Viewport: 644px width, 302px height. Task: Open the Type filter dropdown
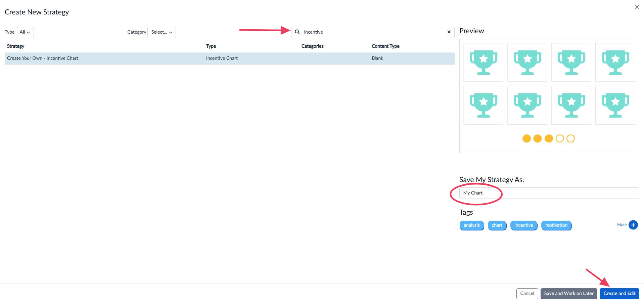click(25, 32)
